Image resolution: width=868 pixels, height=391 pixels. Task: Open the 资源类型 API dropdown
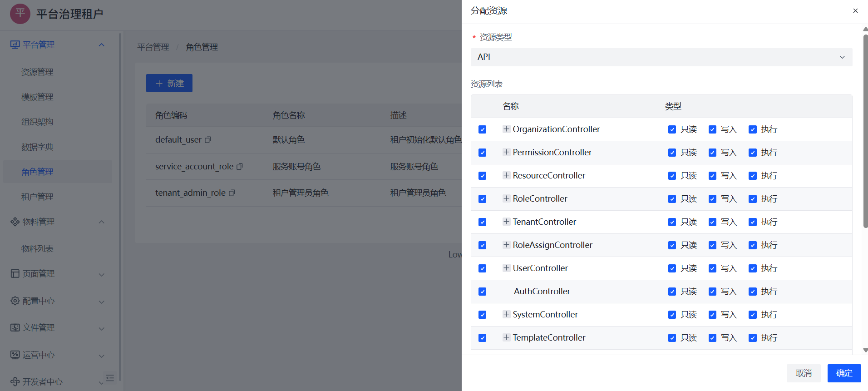[x=661, y=57]
